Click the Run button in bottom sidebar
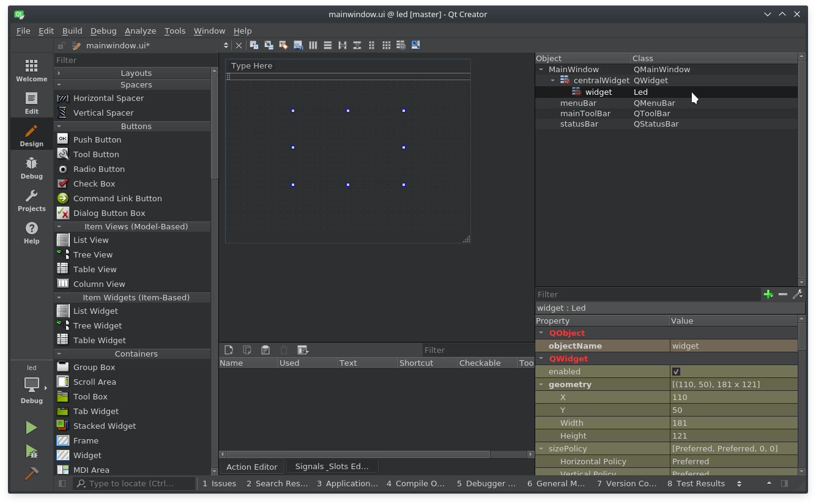Image resolution: width=816 pixels, height=504 pixels. click(x=31, y=427)
